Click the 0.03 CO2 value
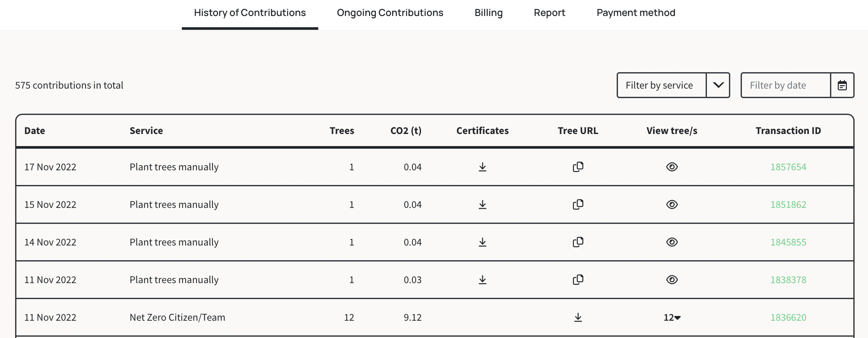Viewport: 868px width, 338px height. (412, 280)
